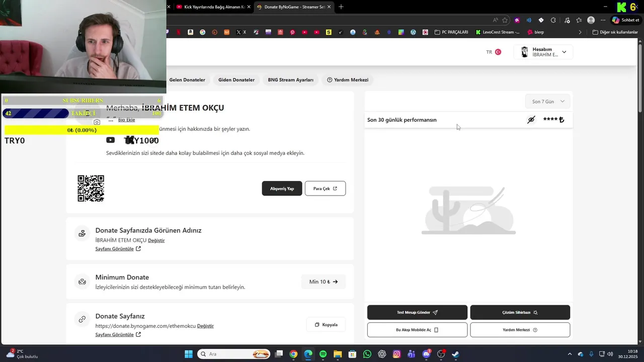The image size is (644, 362).
Task: Add this page to favorites star icon
Action: click(x=505, y=20)
